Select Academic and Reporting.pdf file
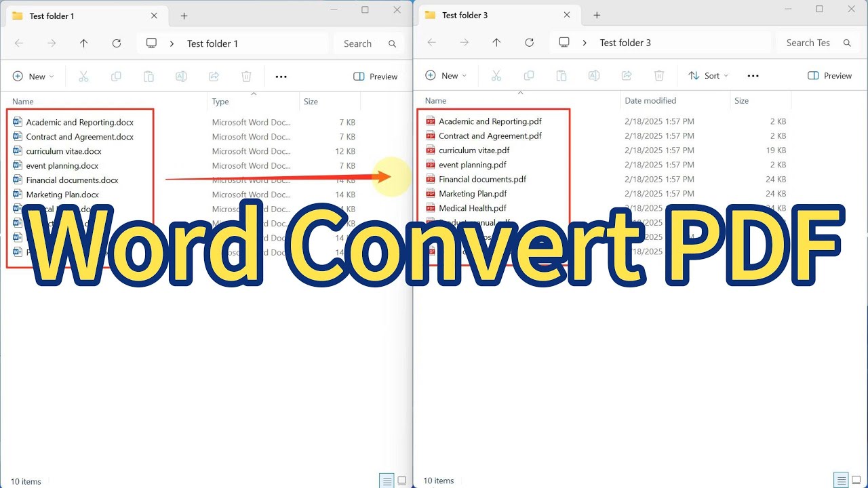 (490, 121)
